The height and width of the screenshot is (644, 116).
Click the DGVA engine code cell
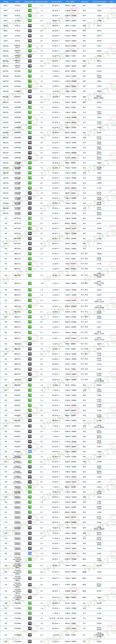point(99,565)
